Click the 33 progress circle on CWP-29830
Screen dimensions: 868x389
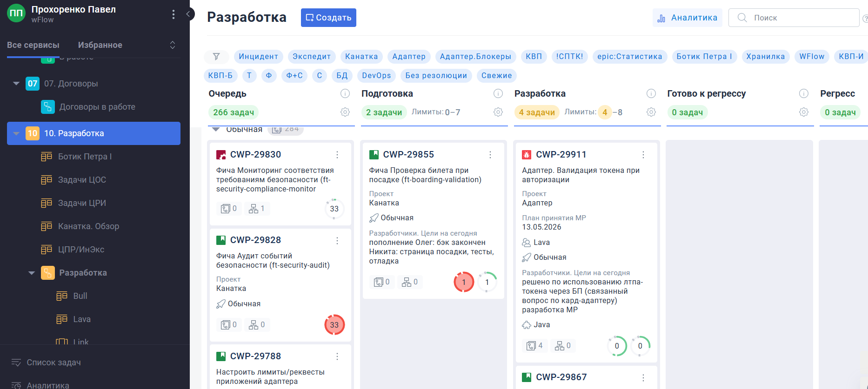pyautogui.click(x=334, y=209)
